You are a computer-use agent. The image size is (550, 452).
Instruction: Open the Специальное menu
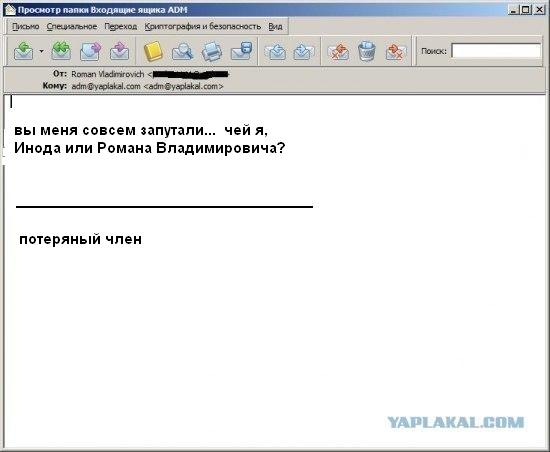72,27
